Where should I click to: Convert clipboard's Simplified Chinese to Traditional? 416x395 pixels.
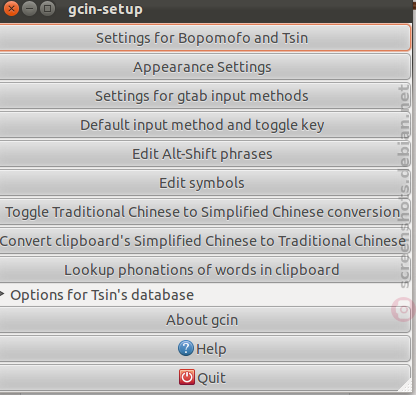[x=205, y=241]
